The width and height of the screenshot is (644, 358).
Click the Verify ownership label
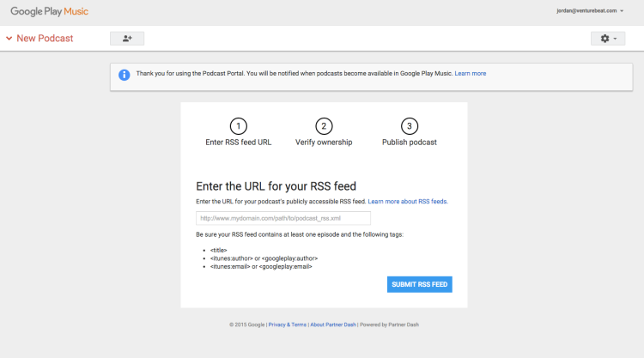[324, 142]
